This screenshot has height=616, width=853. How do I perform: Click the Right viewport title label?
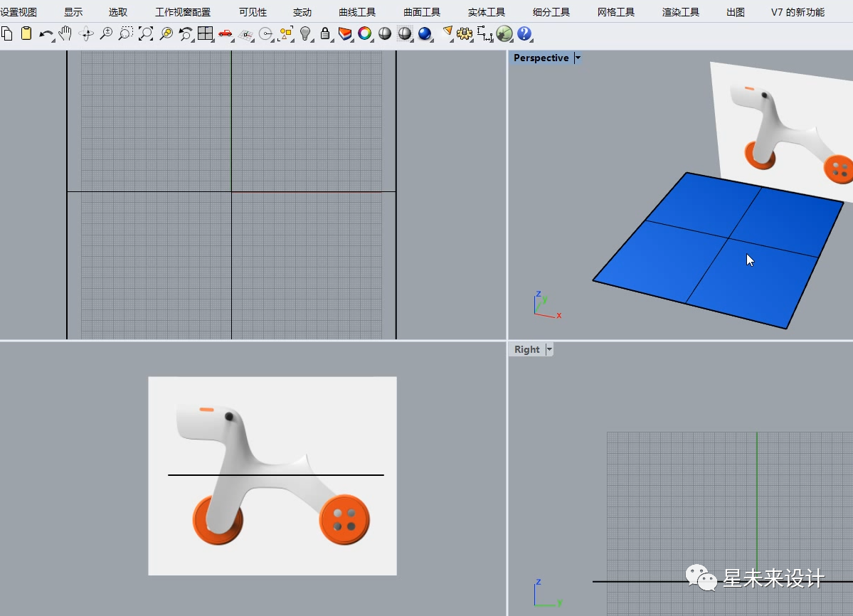coord(526,349)
